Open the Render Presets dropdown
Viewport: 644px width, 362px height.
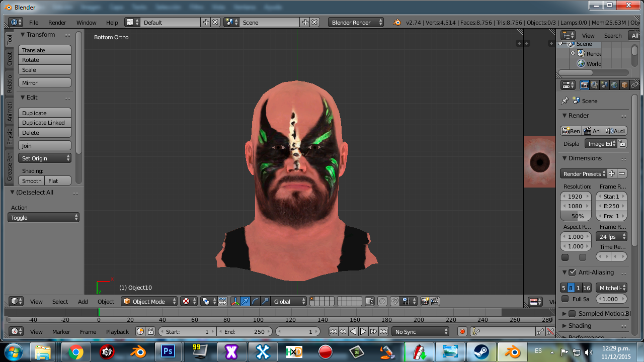(583, 173)
